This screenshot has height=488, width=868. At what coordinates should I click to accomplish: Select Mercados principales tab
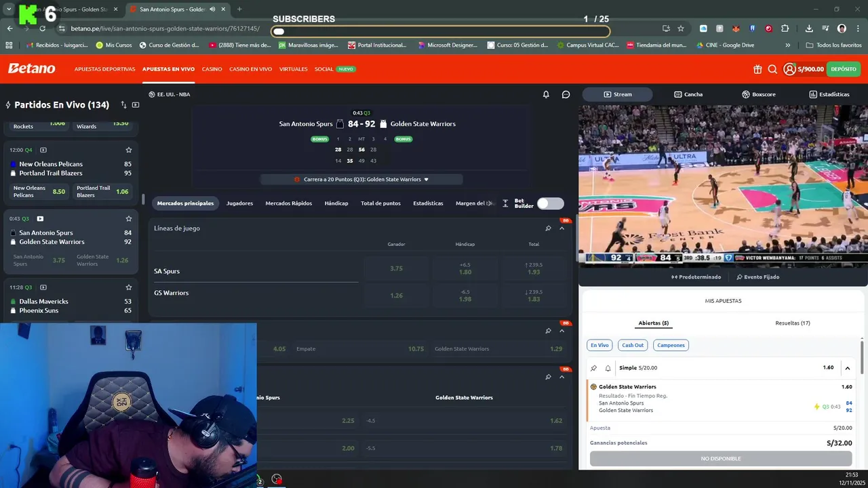[x=185, y=203]
